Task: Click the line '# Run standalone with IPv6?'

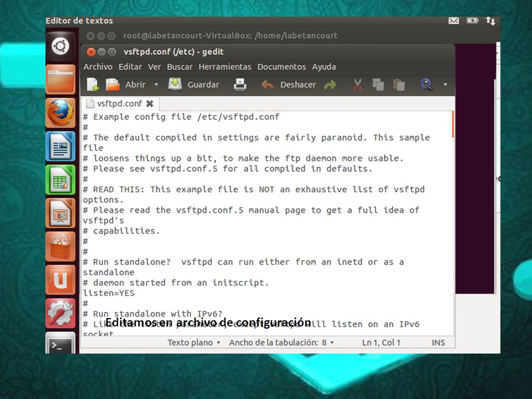Action: [x=153, y=313]
